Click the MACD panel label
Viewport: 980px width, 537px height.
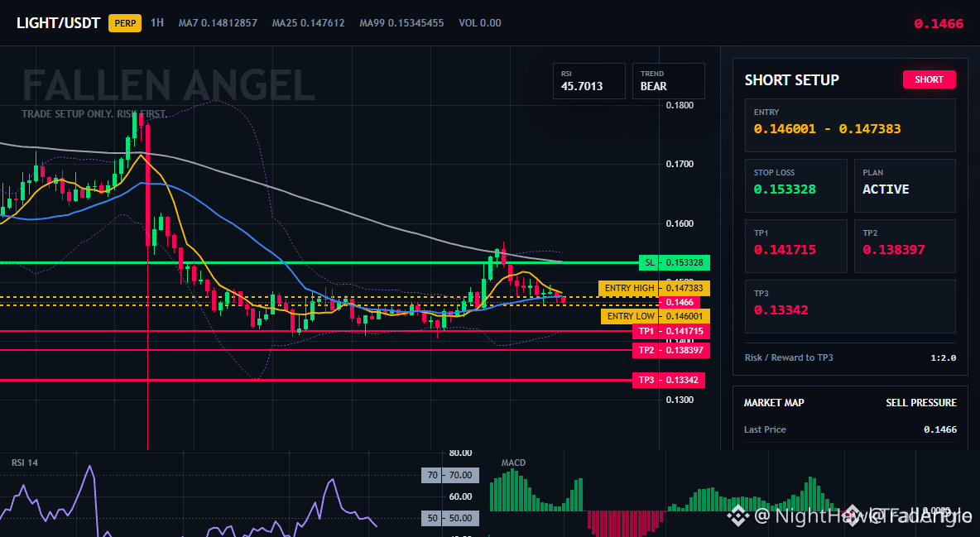tap(513, 463)
